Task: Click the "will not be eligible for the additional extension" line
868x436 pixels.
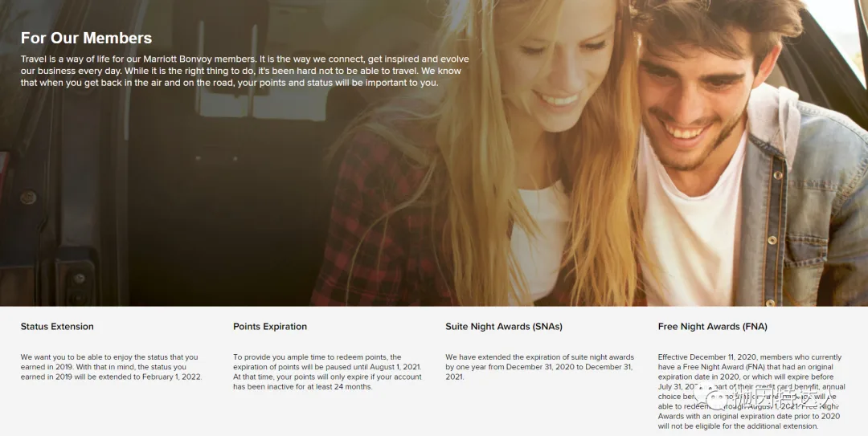Action: click(x=738, y=426)
